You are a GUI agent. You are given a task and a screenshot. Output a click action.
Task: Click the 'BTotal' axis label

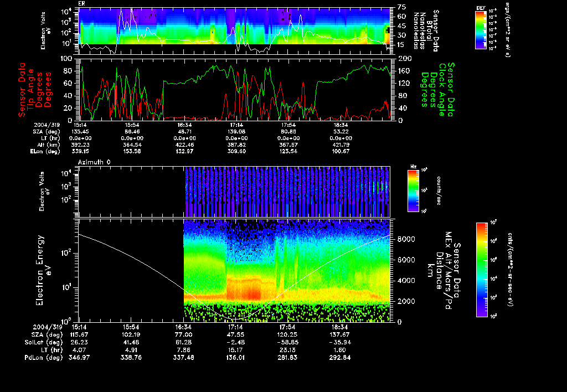point(430,29)
